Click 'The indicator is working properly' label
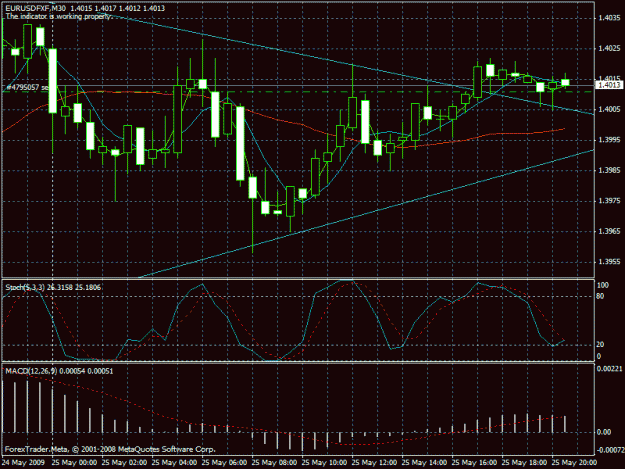625x469 pixels. (x=58, y=16)
